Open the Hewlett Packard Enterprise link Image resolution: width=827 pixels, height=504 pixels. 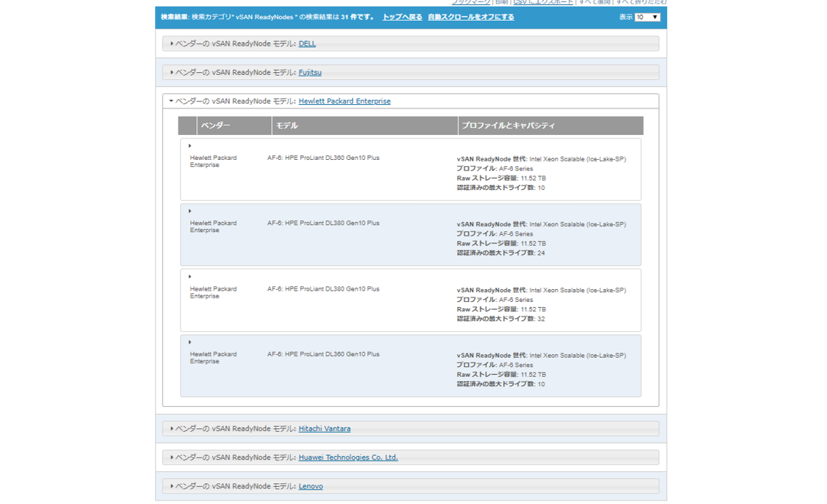click(x=344, y=101)
